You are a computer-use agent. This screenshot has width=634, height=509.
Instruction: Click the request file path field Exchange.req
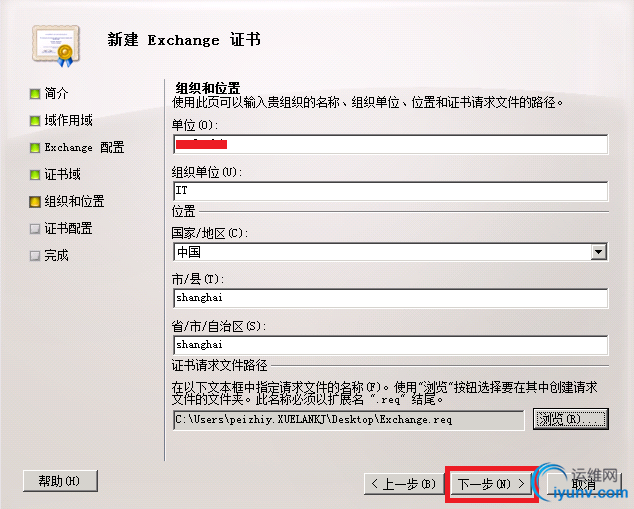click(349, 420)
